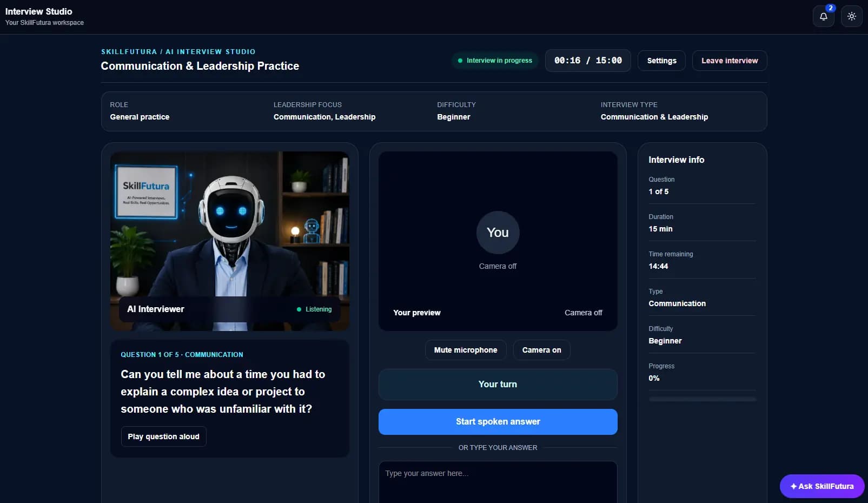Viewport: 868px width, 503px height.
Task: Click the Difficulty 'Beginner' value in header card
Action: (454, 117)
